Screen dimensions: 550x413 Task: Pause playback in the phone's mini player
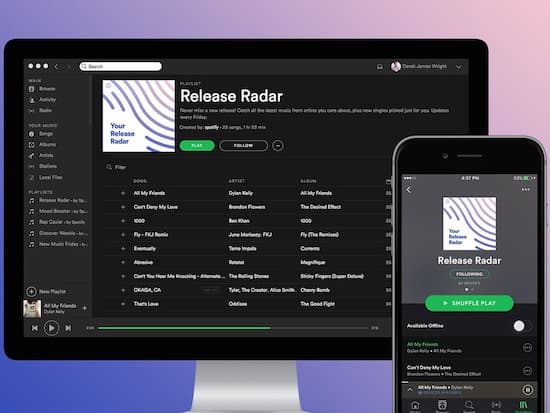(x=528, y=390)
